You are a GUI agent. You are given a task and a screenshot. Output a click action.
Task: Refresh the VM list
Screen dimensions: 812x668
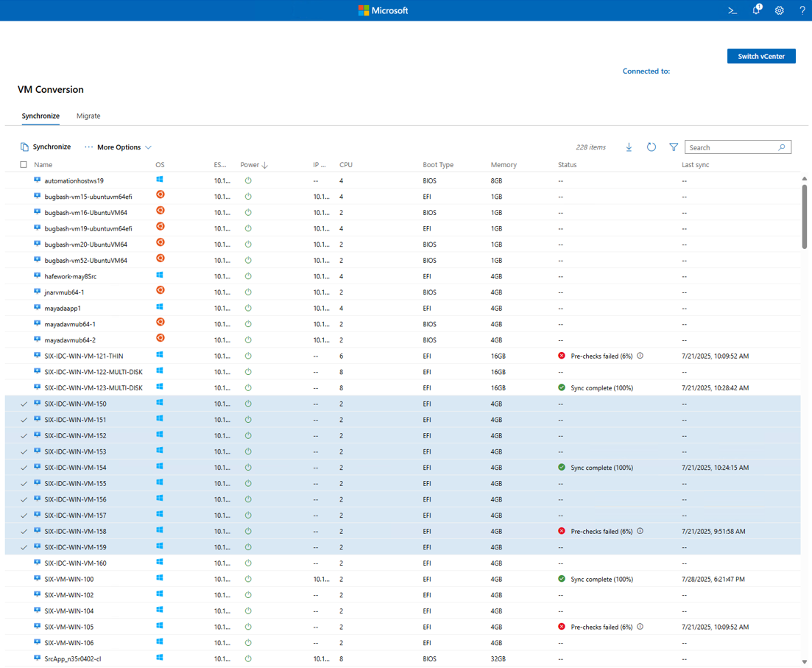652,147
